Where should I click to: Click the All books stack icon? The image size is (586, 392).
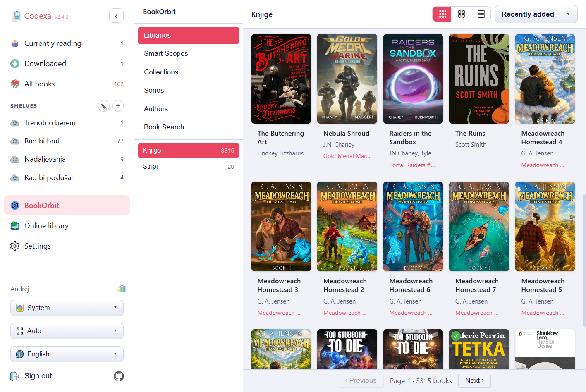[15, 84]
